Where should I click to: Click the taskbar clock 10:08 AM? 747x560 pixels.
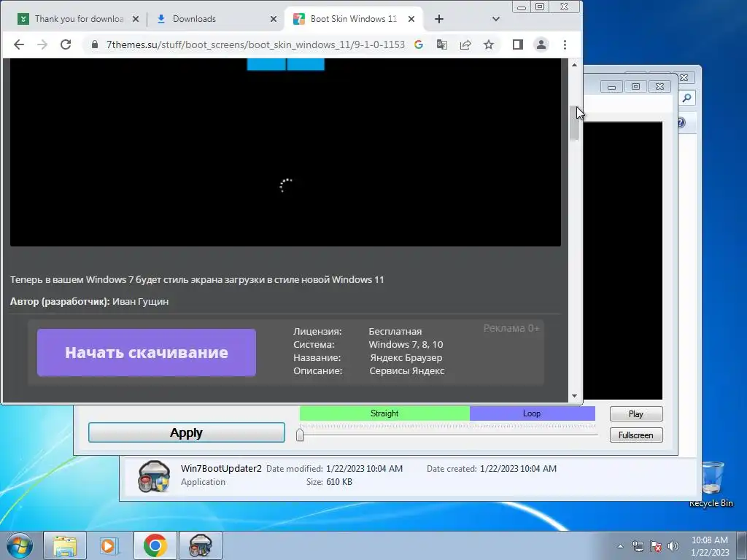(x=710, y=540)
